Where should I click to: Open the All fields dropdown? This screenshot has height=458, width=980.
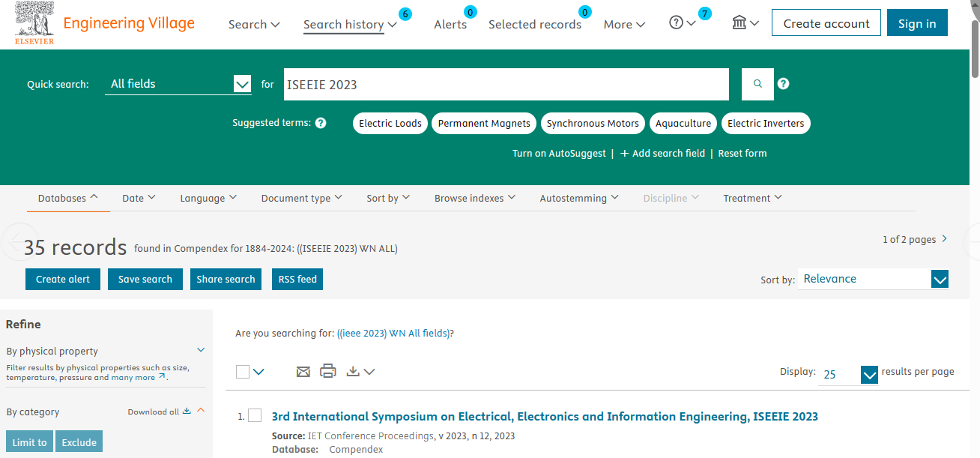(x=178, y=84)
